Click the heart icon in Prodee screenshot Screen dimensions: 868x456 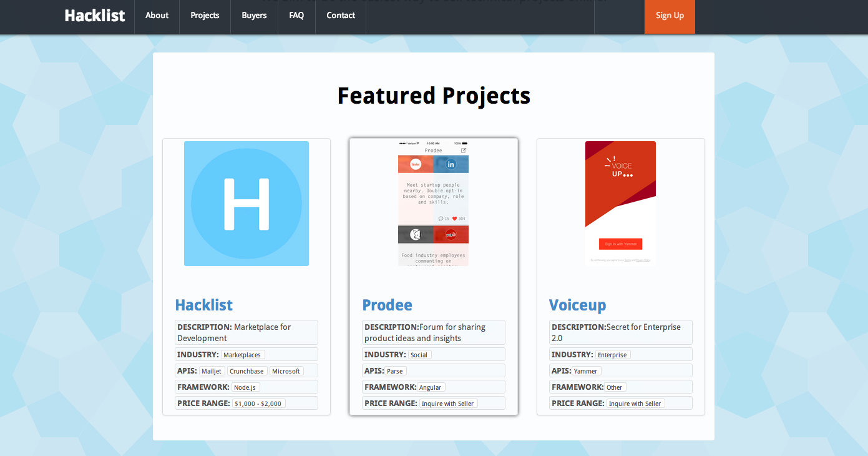pyautogui.click(x=455, y=219)
